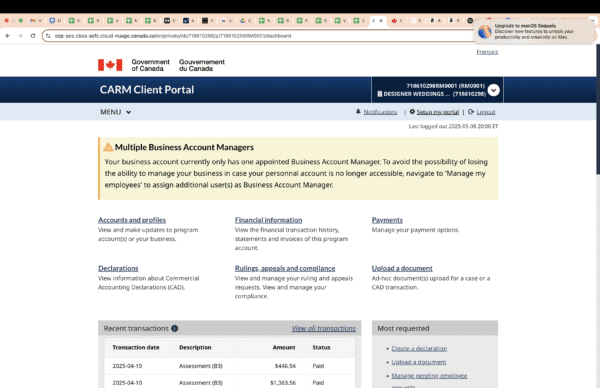This screenshot has width=600, height=388.
Task: Select the $1,363.56 amount cell
Action: [x=283, y=383]
